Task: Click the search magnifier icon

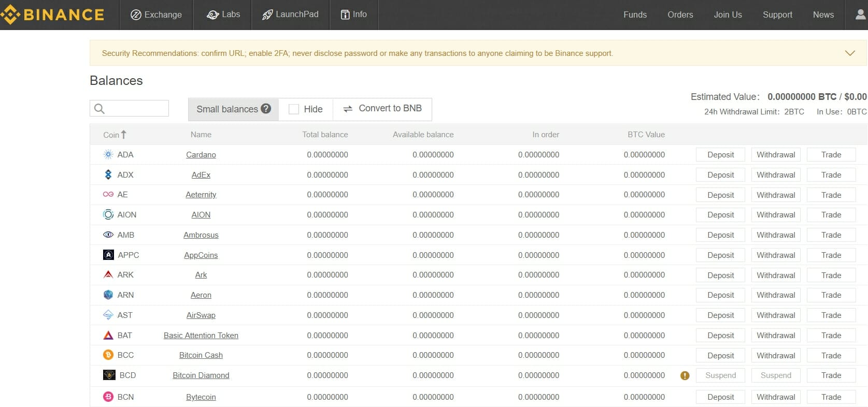Action: [x=99, y=109]
